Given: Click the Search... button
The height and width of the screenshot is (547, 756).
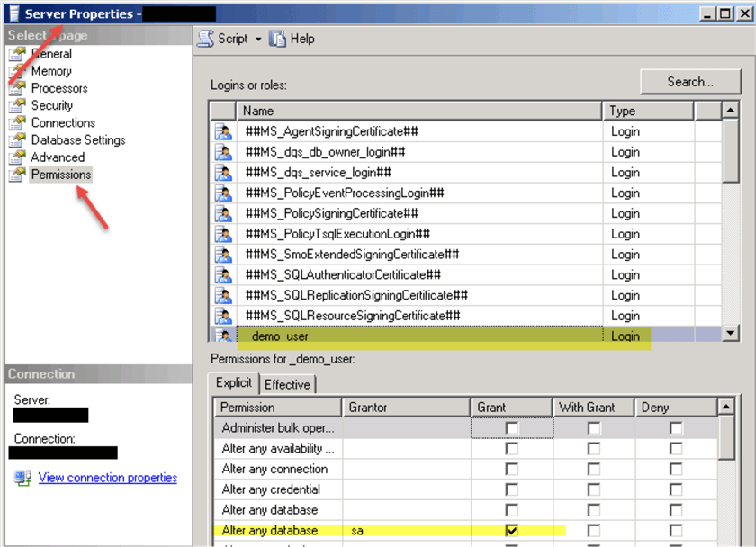Looking at the screenshot, I should click(x=690, y=82).
